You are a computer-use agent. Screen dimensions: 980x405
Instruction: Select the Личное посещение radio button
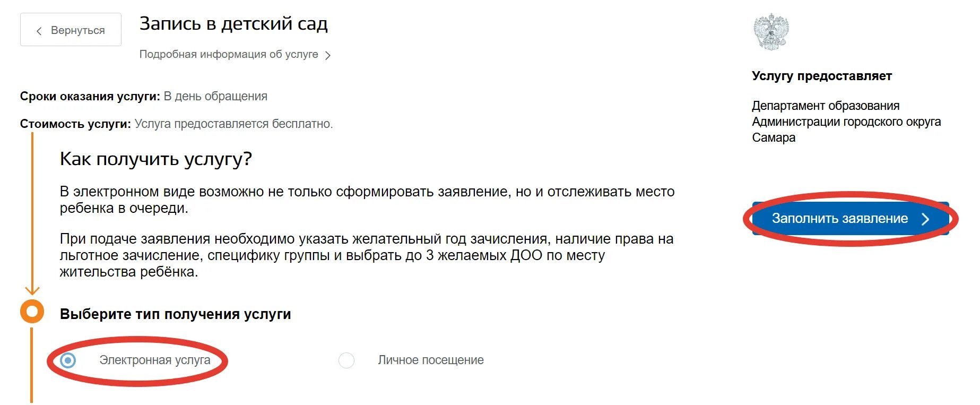point(346,360)
